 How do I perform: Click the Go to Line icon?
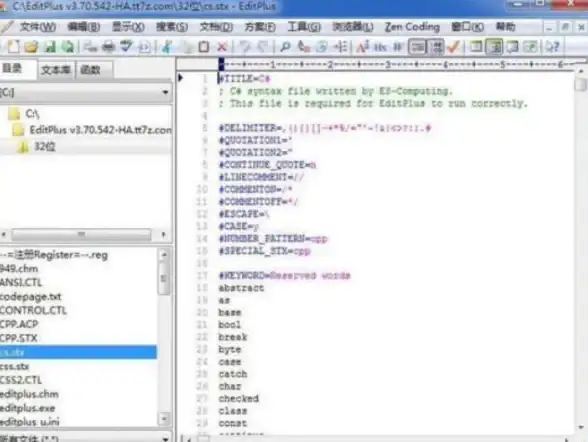[x=340, y=47]
